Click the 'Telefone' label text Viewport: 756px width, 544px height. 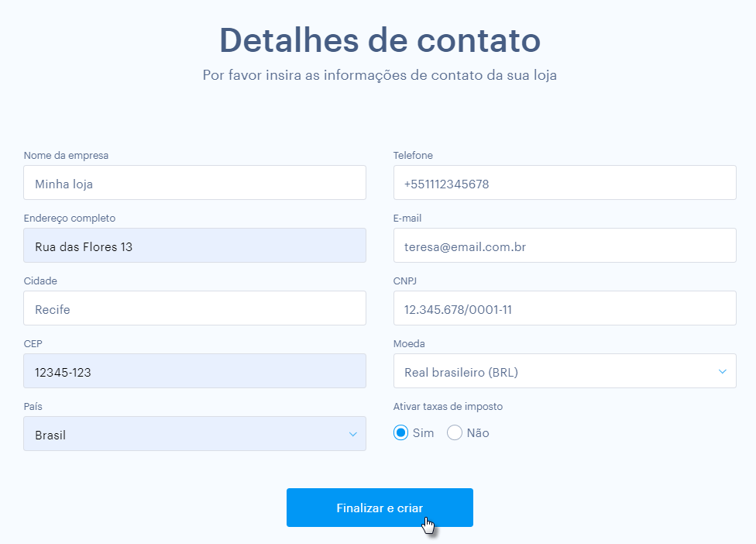[413, 155]
